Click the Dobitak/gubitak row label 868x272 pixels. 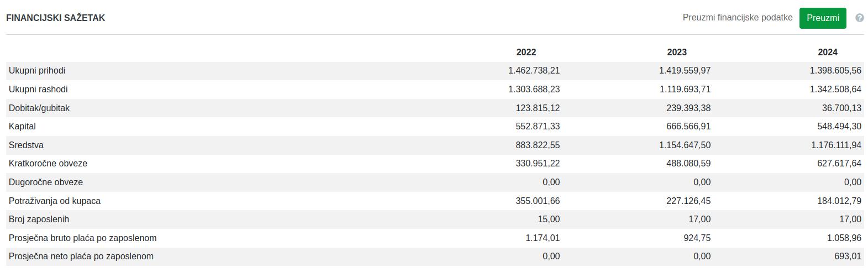pyautogui.click(x=39, y=108)
